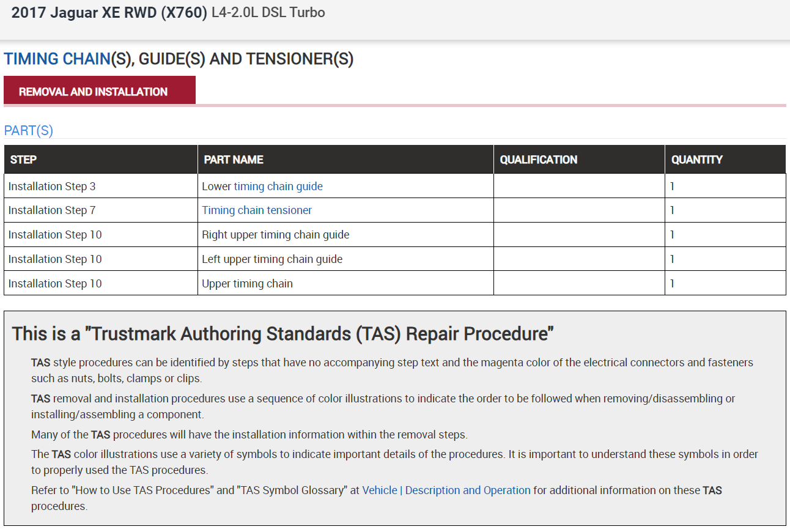Click 'Right upper timing chain guide' cell
The image size is (790, 532).
tap(276, 235)
